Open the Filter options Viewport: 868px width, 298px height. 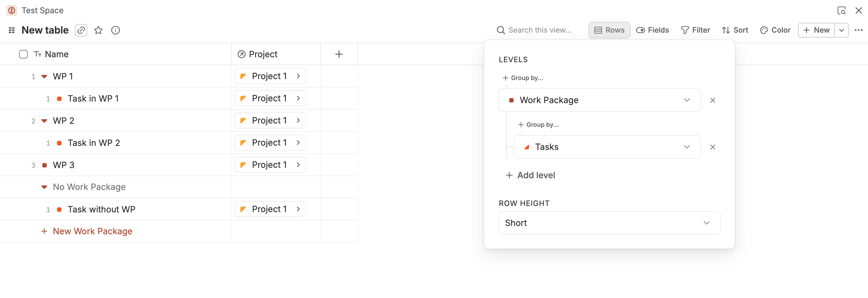696,30
